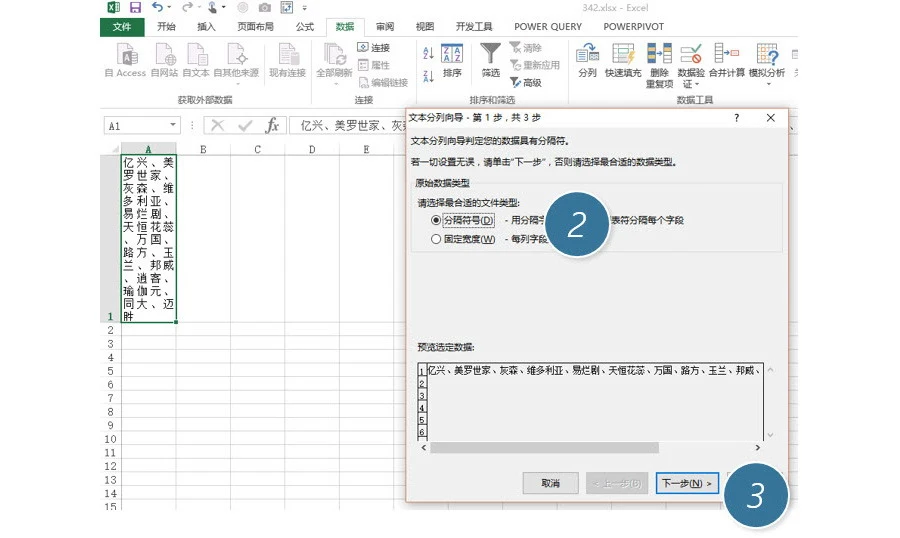Click the 取消 button in wizard

pyautogui.click(x=550, y=483)
